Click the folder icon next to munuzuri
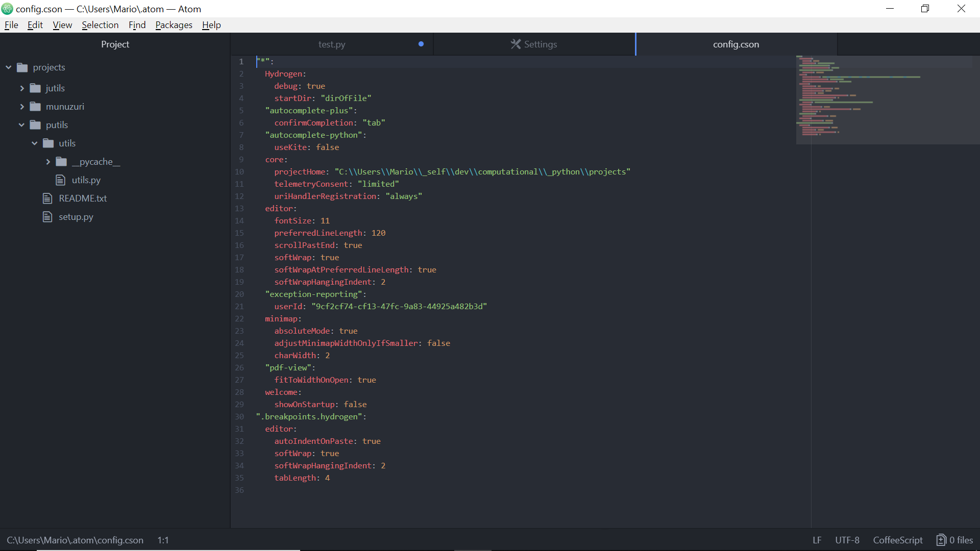980x551 pixels. (x=34, y=106)
